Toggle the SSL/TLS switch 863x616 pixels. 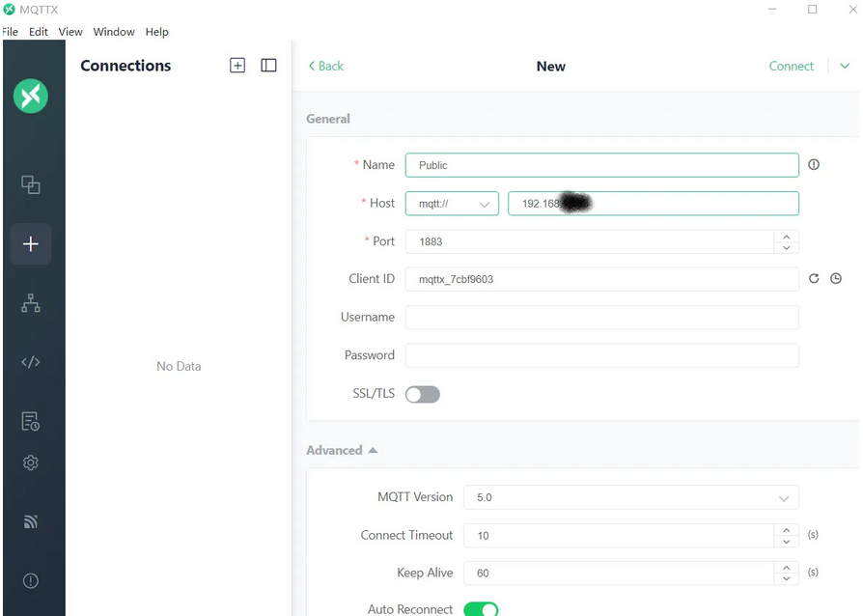click(423, 394)
